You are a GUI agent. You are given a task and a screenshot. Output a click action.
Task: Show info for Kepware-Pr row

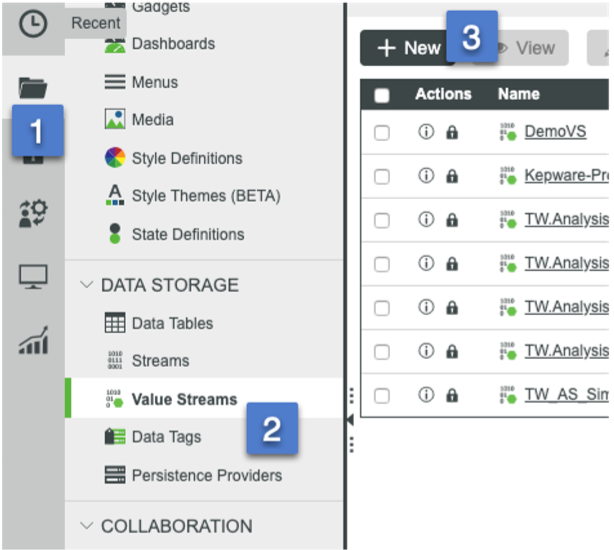426,175
